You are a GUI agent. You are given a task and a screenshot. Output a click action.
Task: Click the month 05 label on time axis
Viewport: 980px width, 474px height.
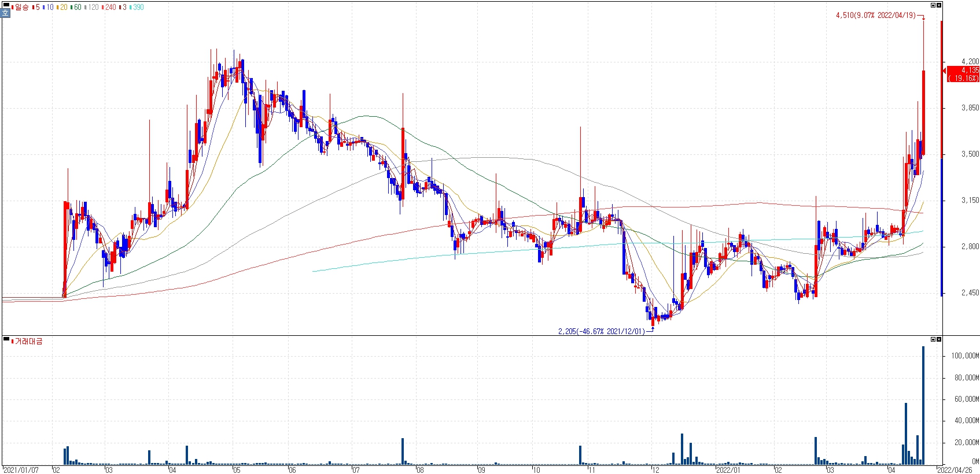(x=236, y=470)
